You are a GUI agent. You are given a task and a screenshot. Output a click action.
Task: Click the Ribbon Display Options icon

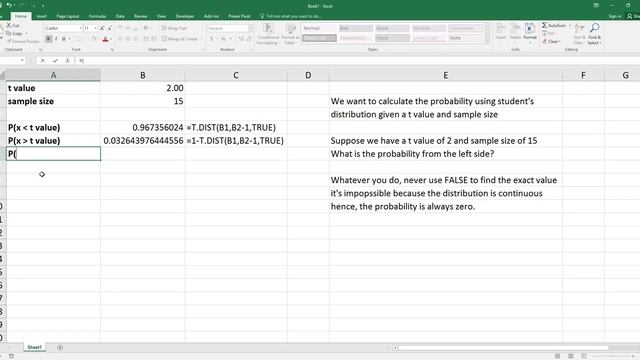(596, 5)
